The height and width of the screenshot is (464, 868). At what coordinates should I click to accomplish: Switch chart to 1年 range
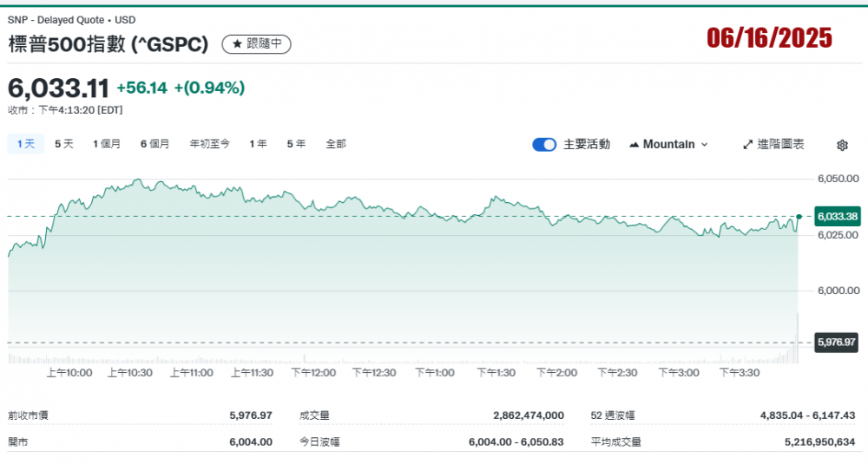click(x=258, y=144)
